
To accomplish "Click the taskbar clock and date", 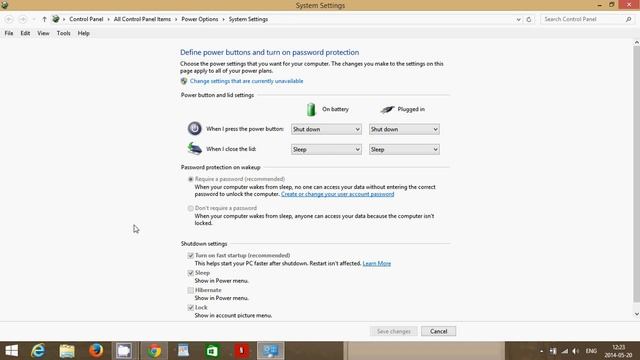I will (x=618, y=351).
